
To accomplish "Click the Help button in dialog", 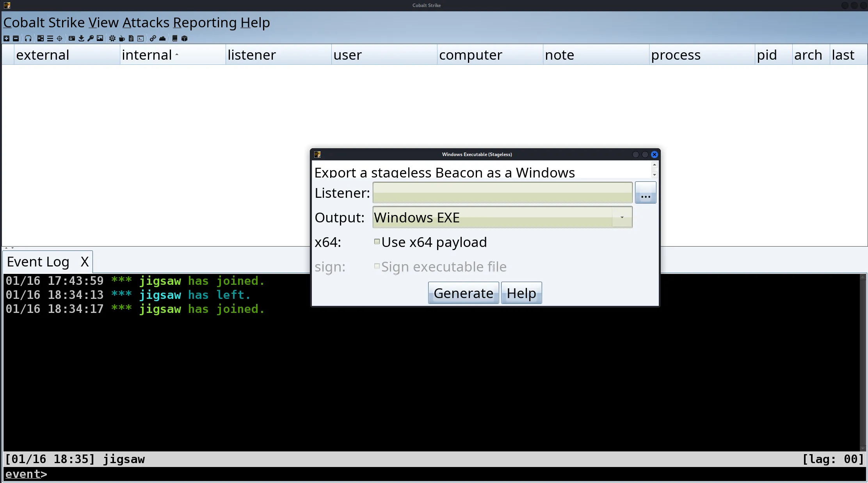I will pos(521,293).
